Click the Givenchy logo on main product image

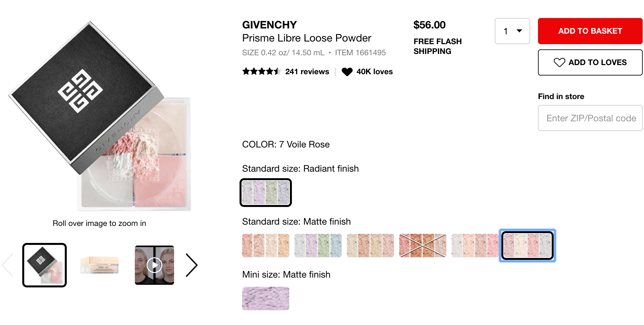80,91
